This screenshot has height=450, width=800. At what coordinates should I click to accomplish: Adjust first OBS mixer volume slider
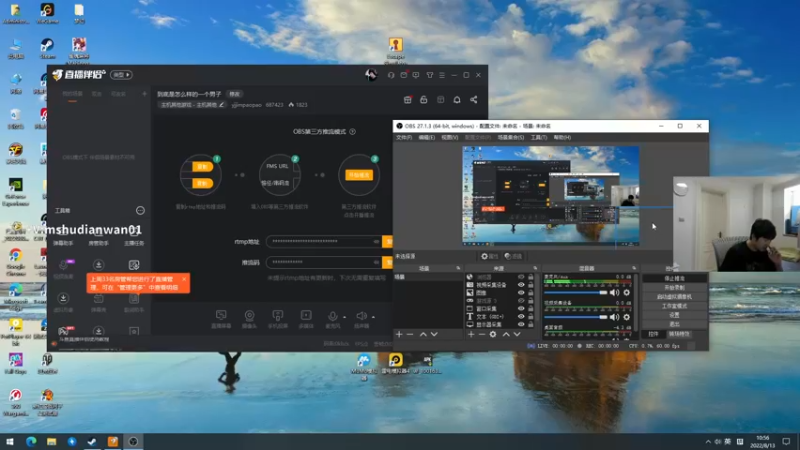tap(576, 293)
